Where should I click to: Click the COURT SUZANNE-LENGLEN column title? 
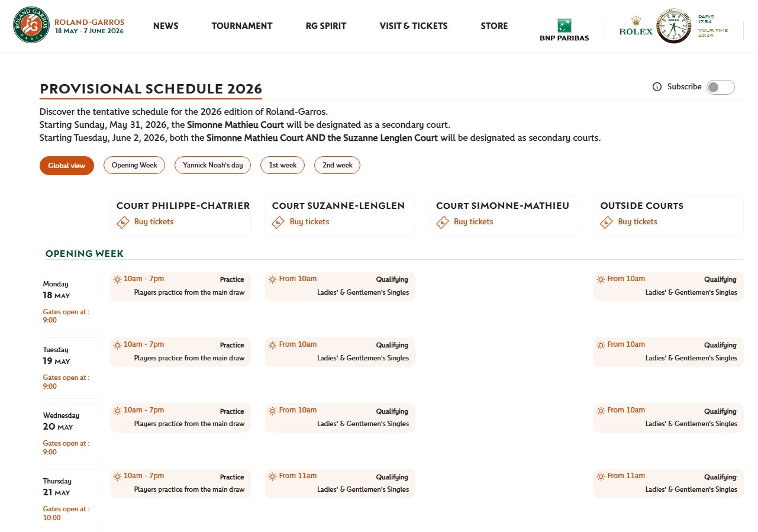[338, 206]
